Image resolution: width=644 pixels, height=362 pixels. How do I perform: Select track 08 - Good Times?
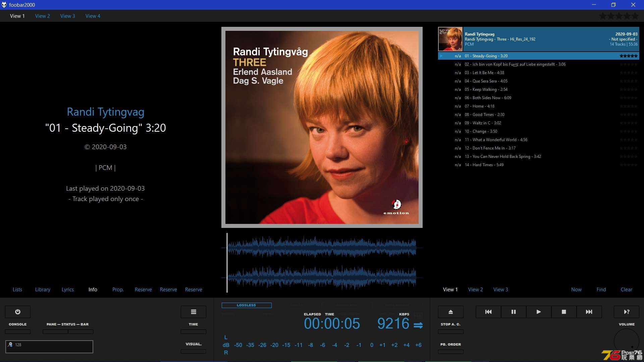pos(539,115)
